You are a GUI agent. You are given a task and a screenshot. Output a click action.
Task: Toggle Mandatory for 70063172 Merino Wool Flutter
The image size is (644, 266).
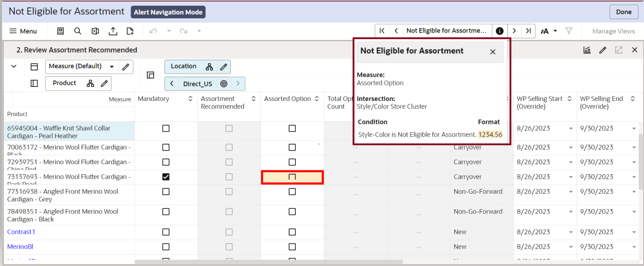[x=166, y=147]
